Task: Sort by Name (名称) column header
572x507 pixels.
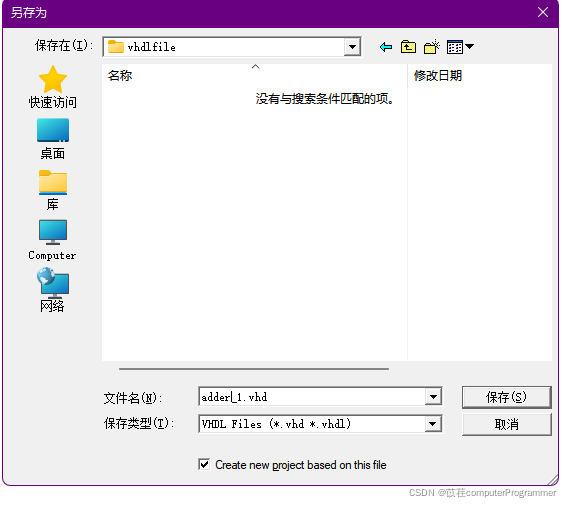Action: [x=254, y=76]
